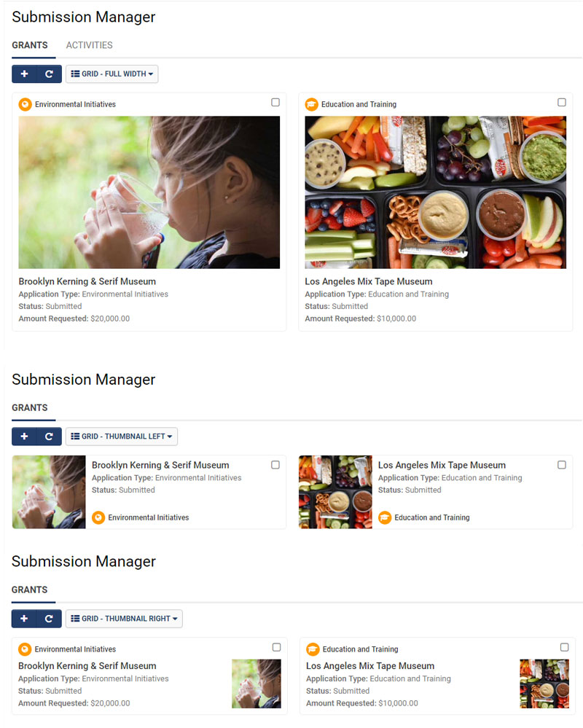This screenshot has width=583, height=728.
Task: Select the Grants tab in the top section
Action: 30,45
